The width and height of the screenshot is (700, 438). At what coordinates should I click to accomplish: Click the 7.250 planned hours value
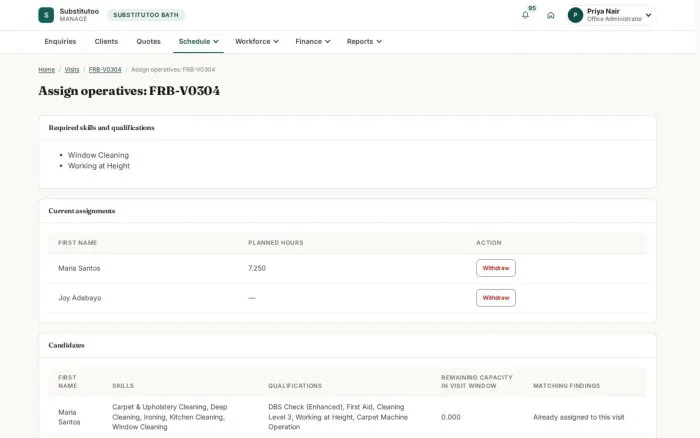[257, 268]
